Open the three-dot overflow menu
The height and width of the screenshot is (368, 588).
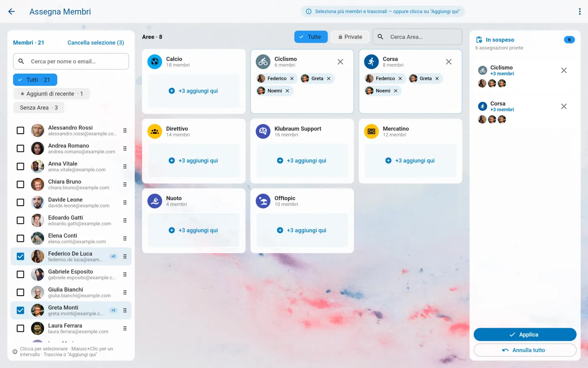pyautogui.click(x=580, y=12)
